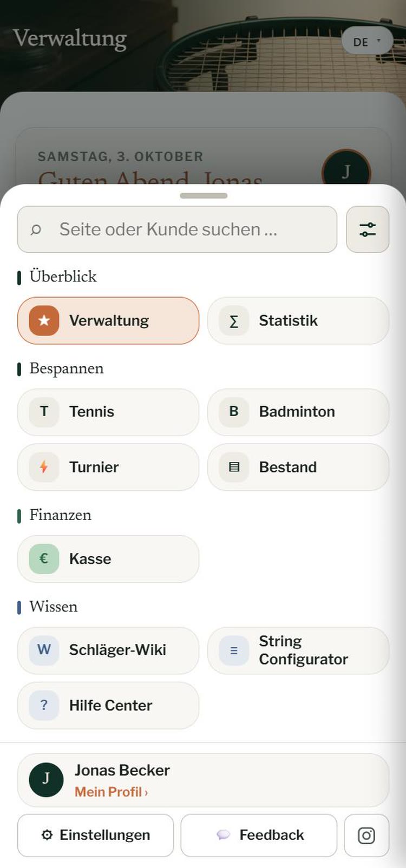The image size is (406, 868).
Task: Click the euro icon for Kasse
Action: click(x=44, y=558)
